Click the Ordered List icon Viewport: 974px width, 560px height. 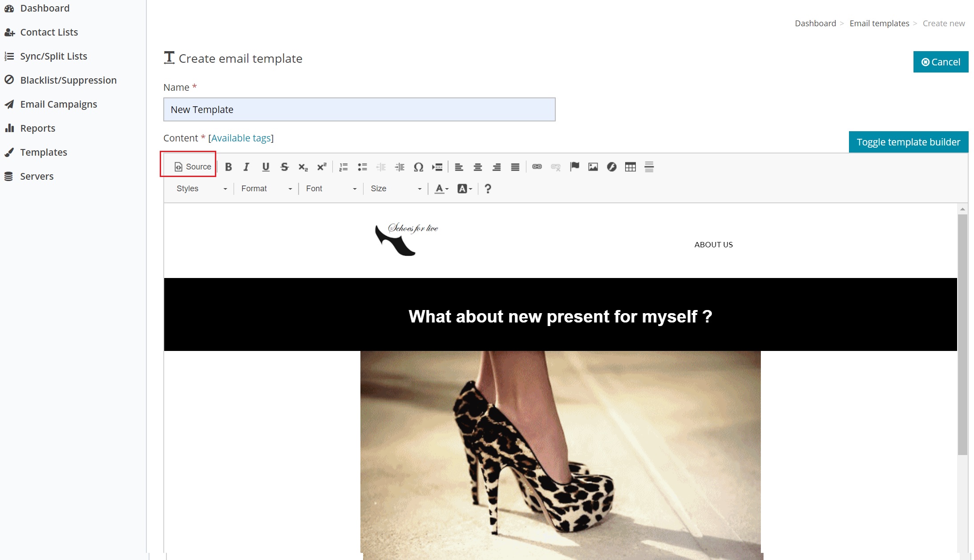pos(343,167)
